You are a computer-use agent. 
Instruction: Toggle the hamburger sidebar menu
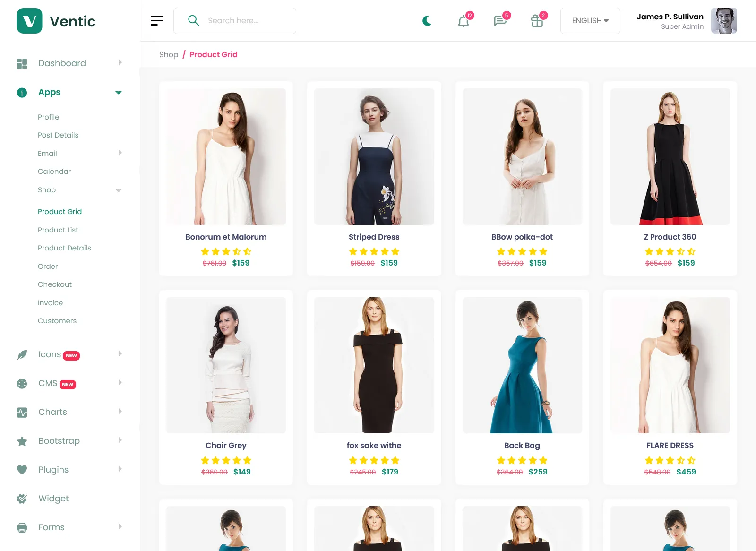coord(157,20)
